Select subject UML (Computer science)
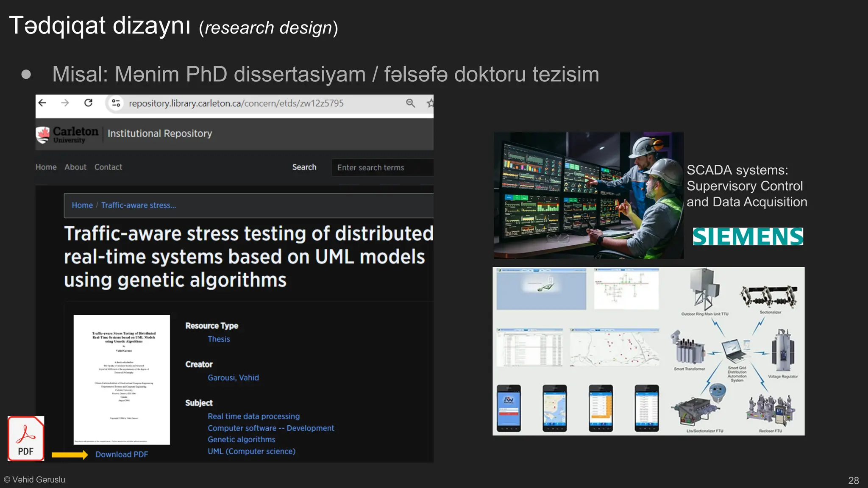This screenshot has width=868, height=488. (x=251, y=452)
